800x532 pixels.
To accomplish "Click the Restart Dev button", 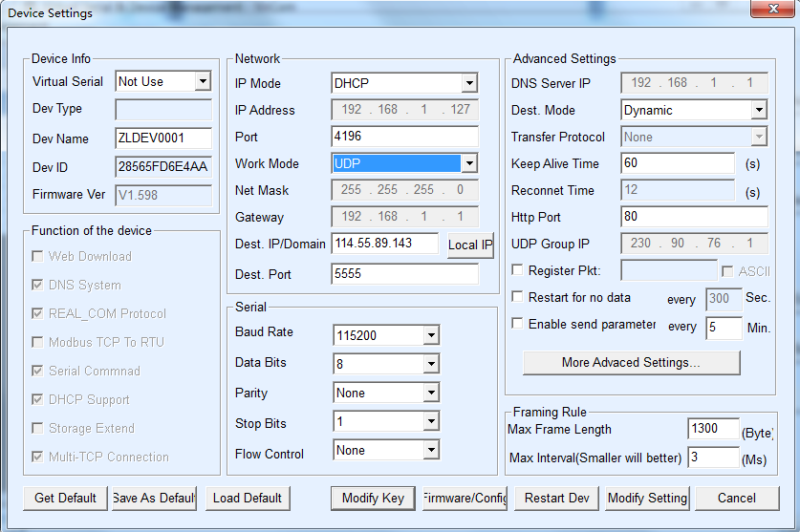I will click(x=556, y=498).
